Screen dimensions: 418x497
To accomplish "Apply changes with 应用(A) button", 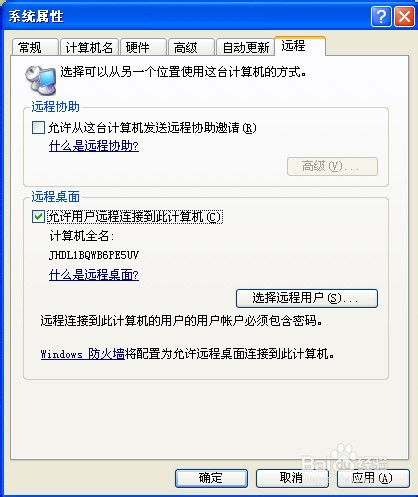I will click(373, 478).
